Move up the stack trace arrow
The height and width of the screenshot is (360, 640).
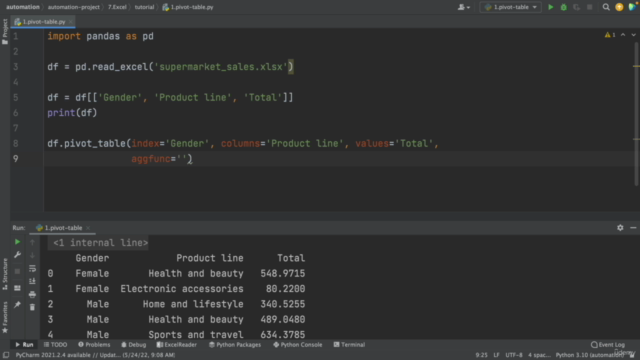[x=32, y=242]
